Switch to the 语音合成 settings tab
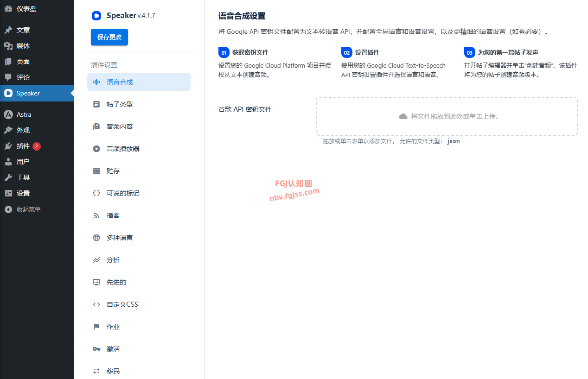Screen dimensions: 588x379 click(139, 82)
